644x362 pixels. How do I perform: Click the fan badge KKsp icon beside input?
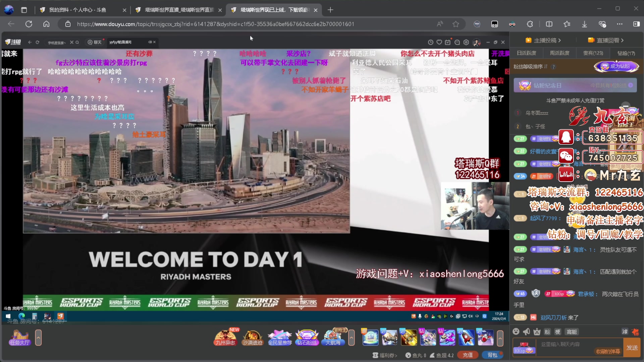[524, 348]
